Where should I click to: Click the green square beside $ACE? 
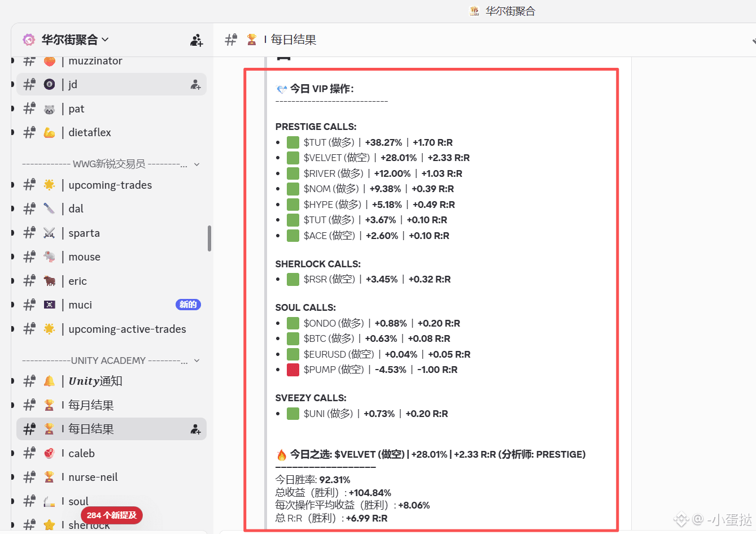coord(293,236)
